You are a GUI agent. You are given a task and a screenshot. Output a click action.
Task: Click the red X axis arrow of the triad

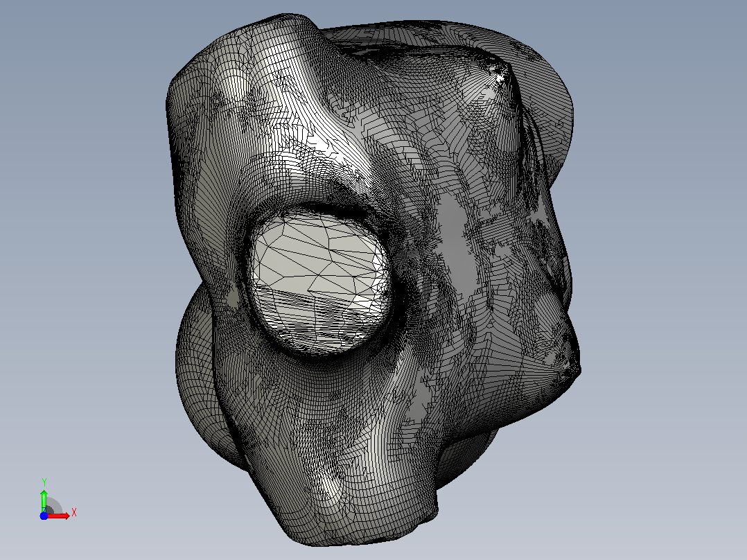(58, 516)
